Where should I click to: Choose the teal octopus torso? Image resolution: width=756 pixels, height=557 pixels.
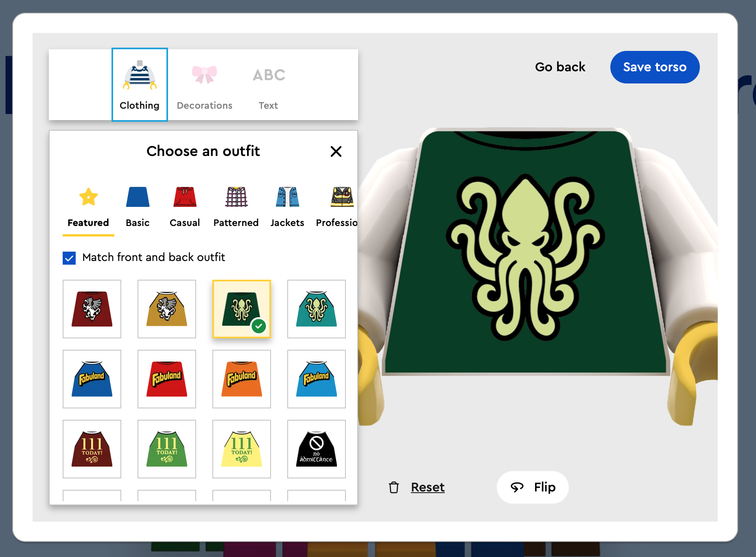(x=317, y=309)
